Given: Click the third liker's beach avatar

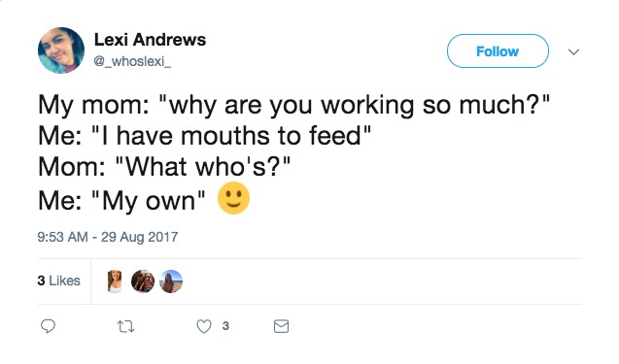Looking at the screenshot, I should pos(171,281).
